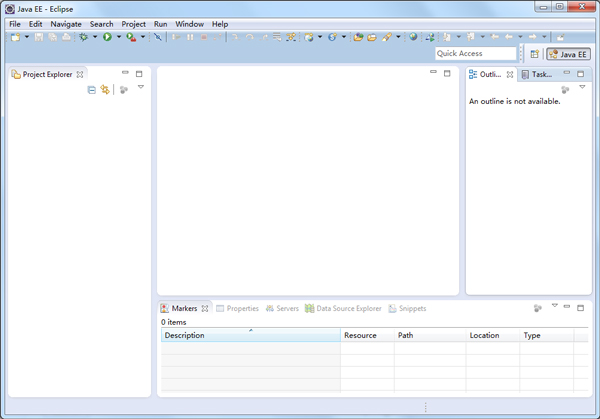The height and width of the screenshot is (419, 600).
Task: Click the Open Web Browser globe icon
Action: click(413, 37)
